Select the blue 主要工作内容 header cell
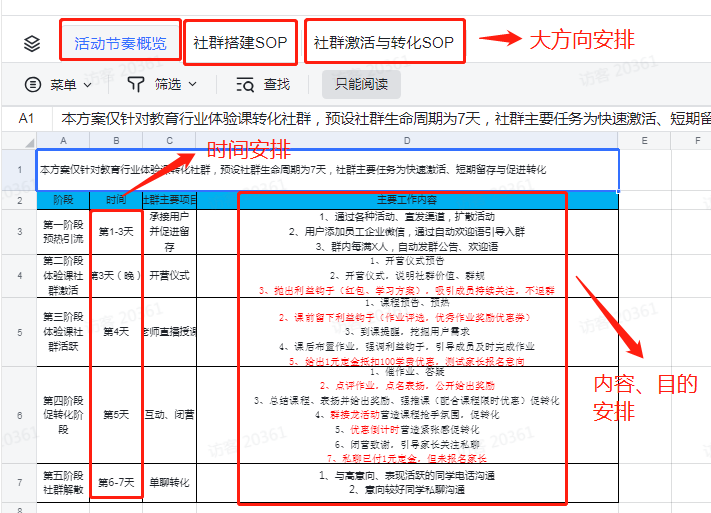The width and height of the screenshot is (711, 513). click(x=407, y=200)
